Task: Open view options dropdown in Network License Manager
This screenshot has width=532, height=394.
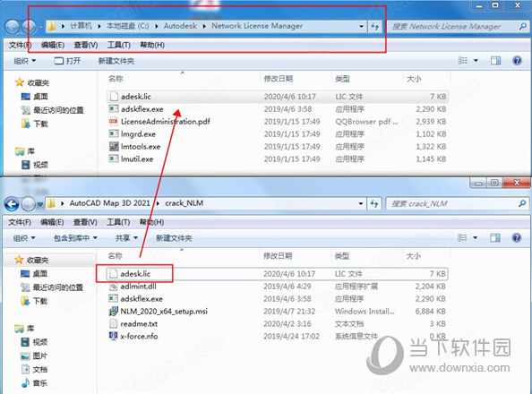Action: tap(476, 61)
